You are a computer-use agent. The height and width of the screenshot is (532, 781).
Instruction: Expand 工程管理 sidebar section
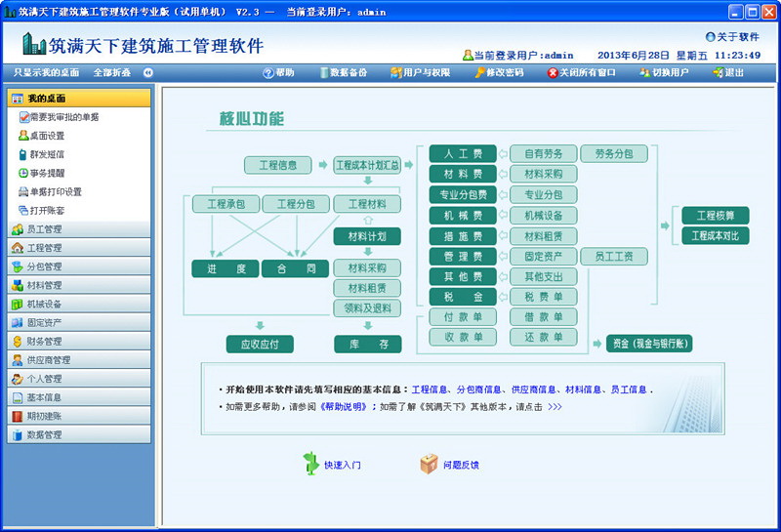tap(79, 248)
